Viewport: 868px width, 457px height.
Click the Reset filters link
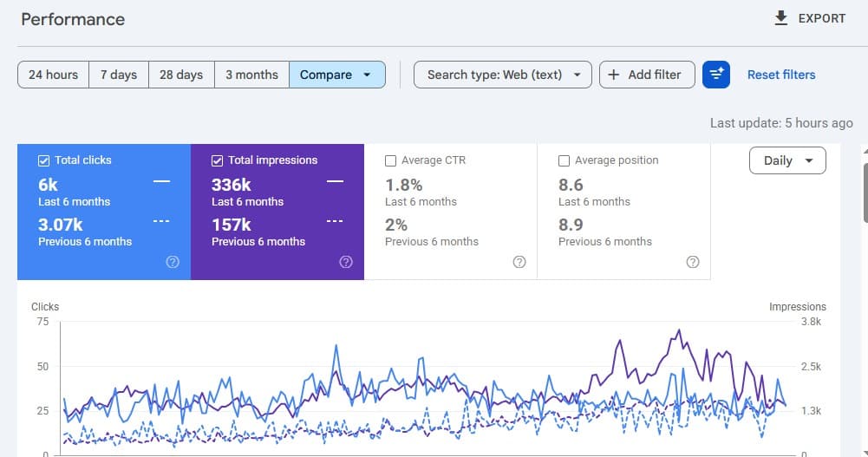pos(781,75)
